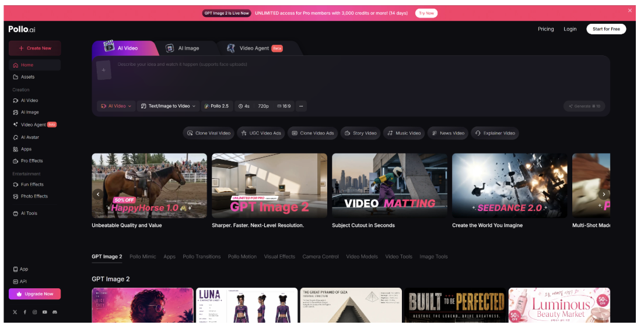Select the Video Tools category tab
644x332 pixels.
coord(399,257)
